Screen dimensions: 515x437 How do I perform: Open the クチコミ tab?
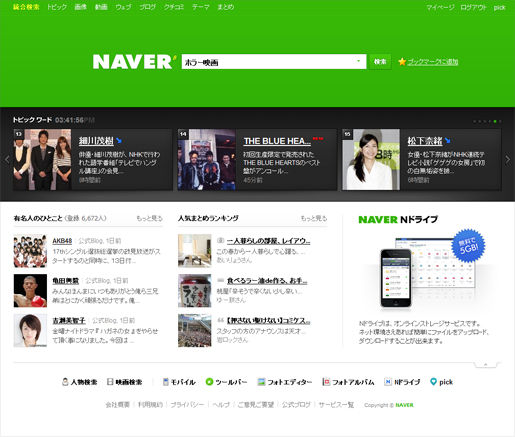(x=174, y=7)
